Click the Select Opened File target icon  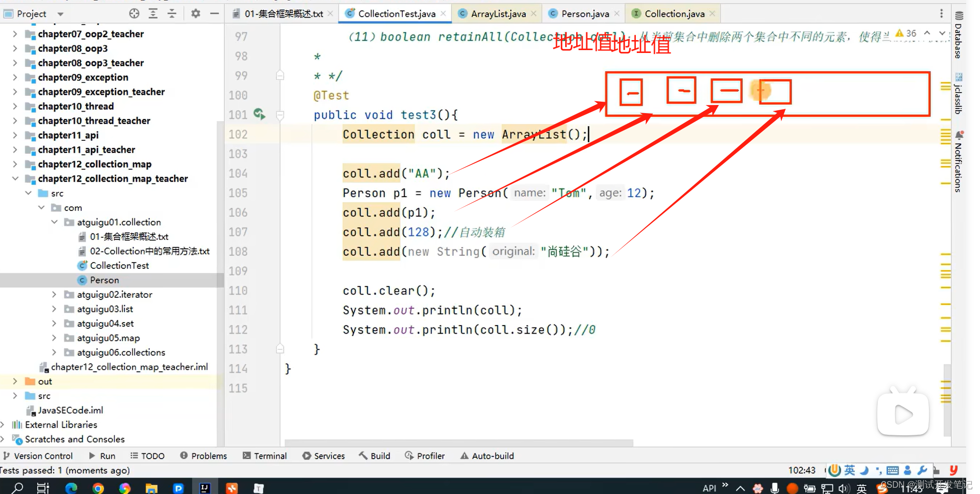coord(134,14)
